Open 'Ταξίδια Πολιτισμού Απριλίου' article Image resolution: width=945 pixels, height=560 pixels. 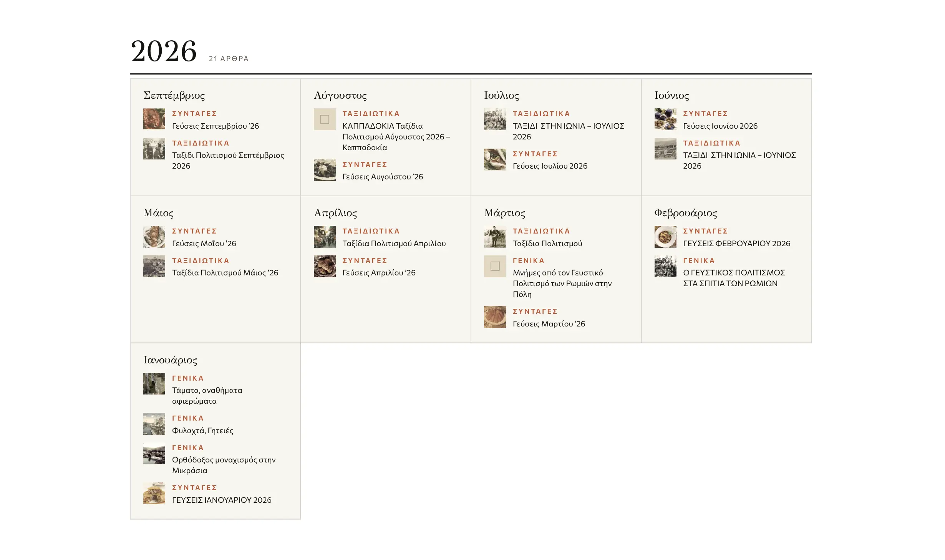(x=394, y=244)
